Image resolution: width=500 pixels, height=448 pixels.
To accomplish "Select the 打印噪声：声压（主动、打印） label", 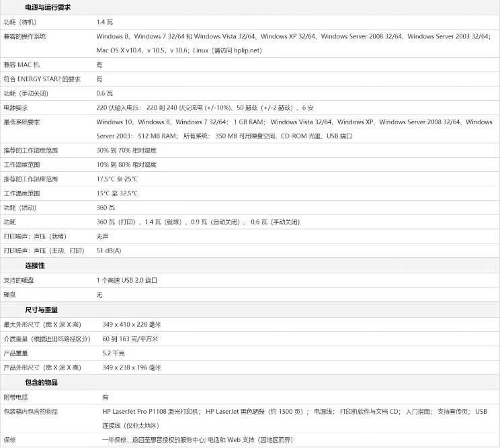I will (x=44, y=251).
